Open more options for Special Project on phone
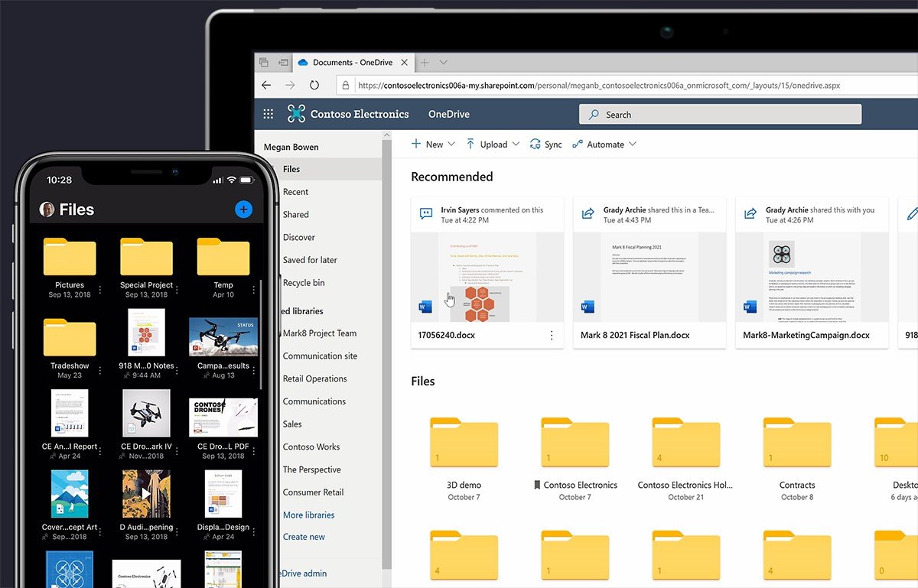The height and width of the screenshot is (588, 918). point(177,290)
